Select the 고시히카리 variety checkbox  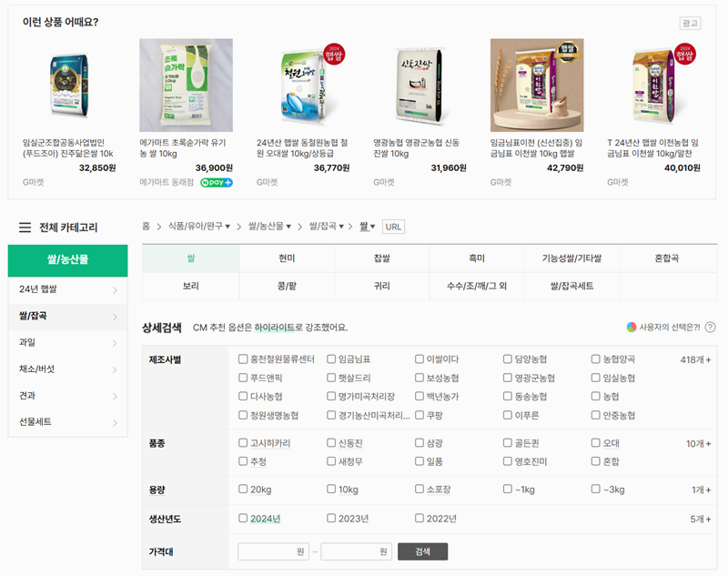pos(243,443)
